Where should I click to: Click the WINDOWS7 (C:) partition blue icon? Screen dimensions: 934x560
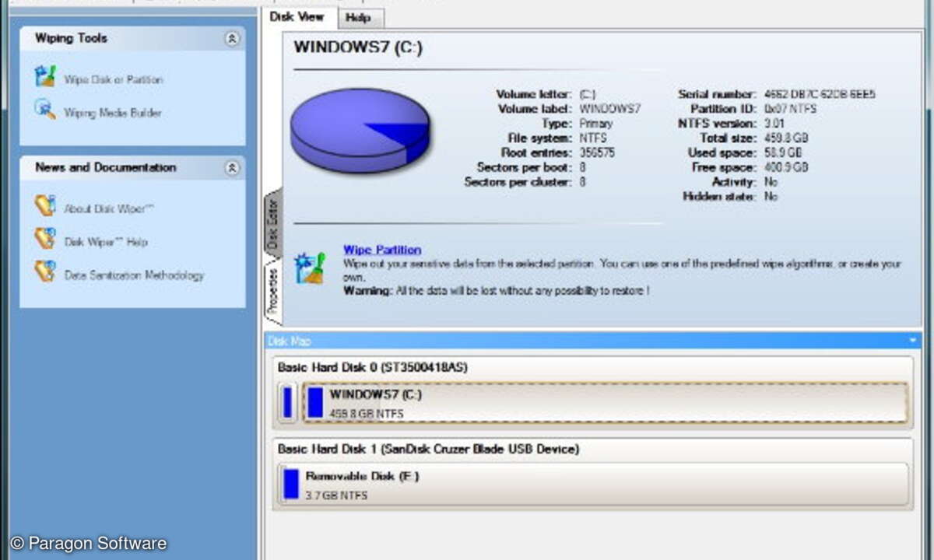click(315, 403)
